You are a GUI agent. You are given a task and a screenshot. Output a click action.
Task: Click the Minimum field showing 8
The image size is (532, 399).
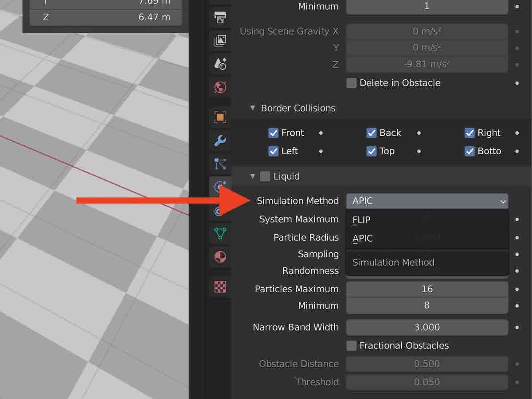(427, 305)
